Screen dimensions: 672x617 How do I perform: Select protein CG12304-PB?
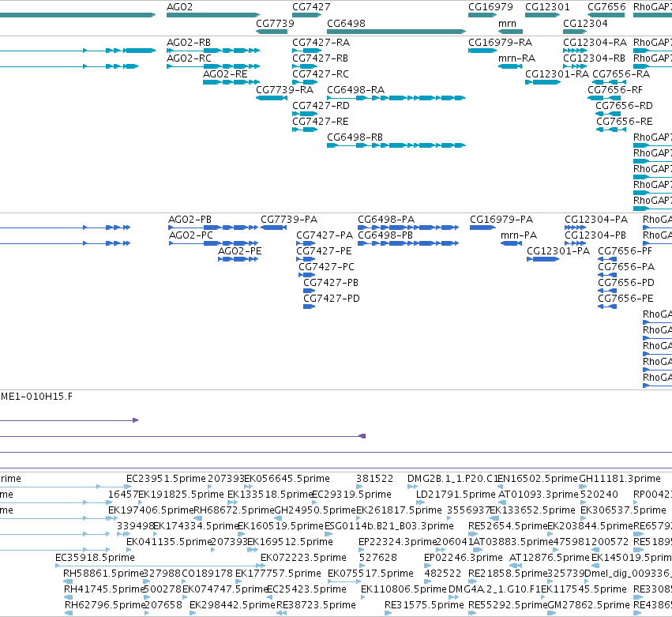pos(575,243)
